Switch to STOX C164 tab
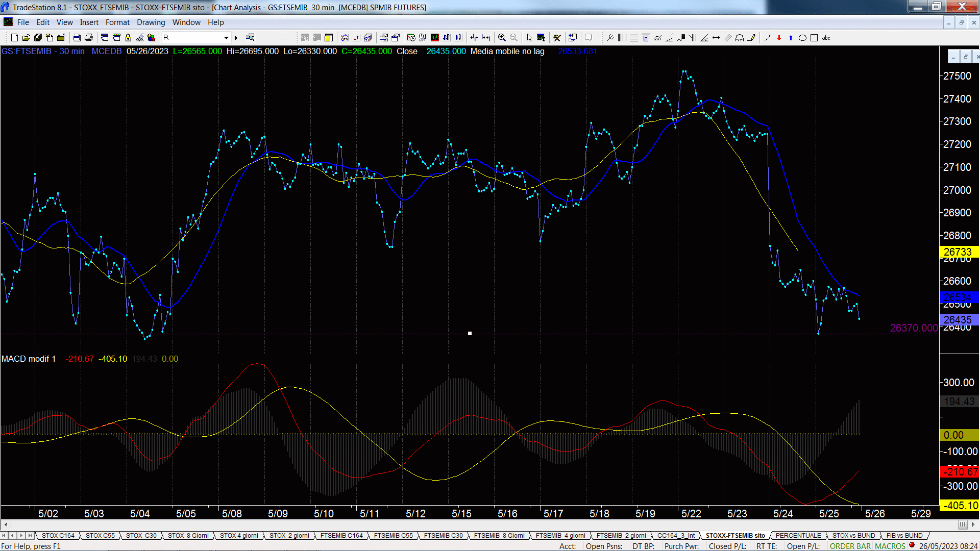The image size is (980, 551). point(58,536)
